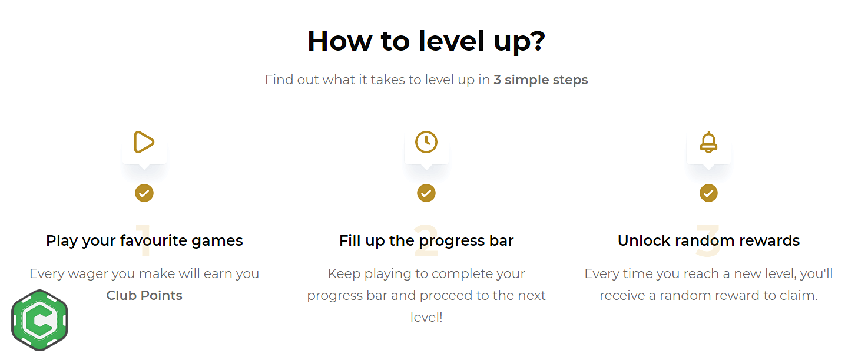Click the progress line between steps one and two
This screenshot has width=868, height=363.
pos(285,196)
